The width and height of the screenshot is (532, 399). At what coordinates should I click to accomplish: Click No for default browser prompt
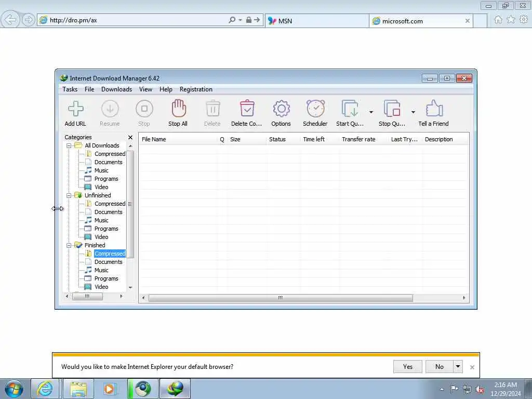click(440, 366)
